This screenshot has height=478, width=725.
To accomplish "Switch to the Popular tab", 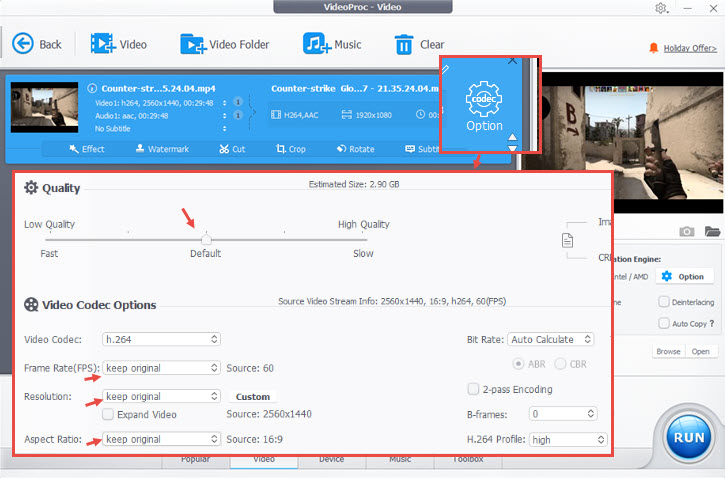I will click(196, 461).
